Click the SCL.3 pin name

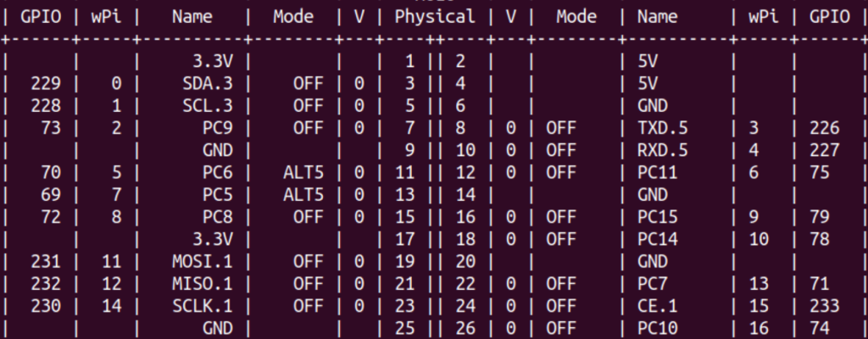pos(208,106)
